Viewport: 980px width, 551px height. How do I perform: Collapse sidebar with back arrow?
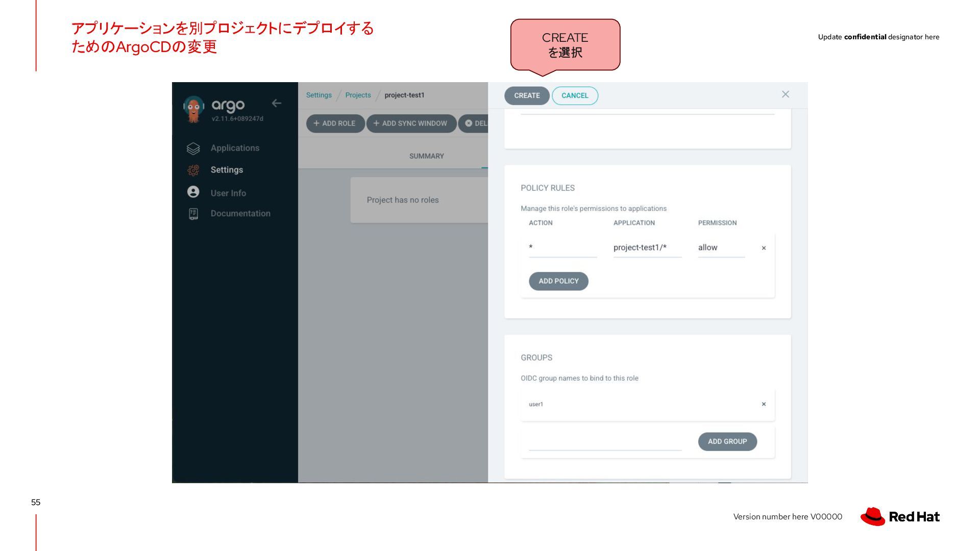click(x=276, y=103)
